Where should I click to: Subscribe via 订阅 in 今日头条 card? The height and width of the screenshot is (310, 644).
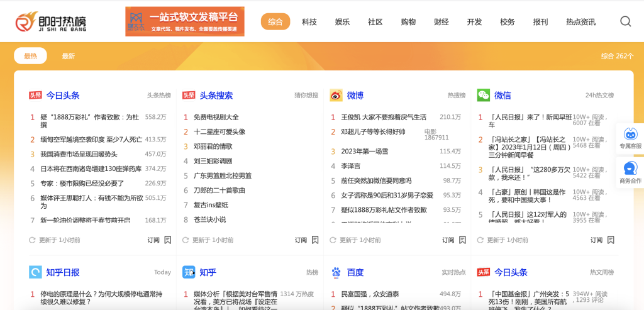click(153, 240)
